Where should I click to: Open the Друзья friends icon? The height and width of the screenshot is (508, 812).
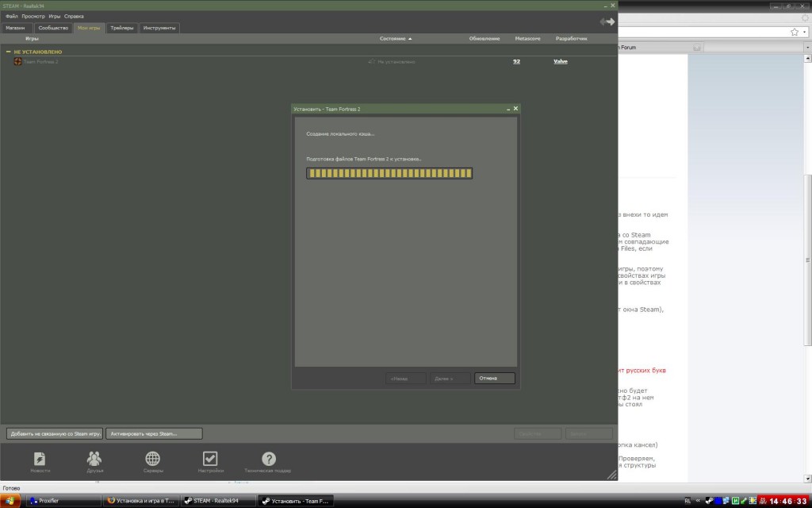[x=94, y=459]
